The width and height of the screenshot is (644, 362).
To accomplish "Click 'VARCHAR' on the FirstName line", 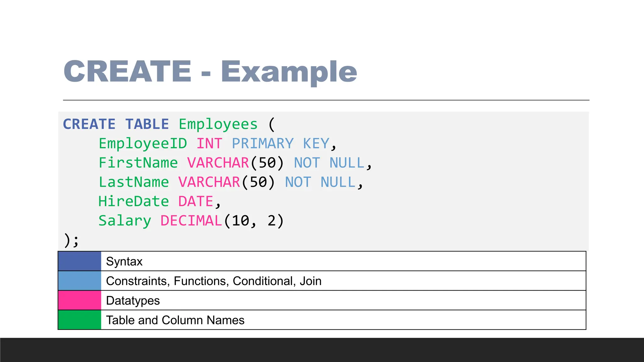I will (218, 163).
